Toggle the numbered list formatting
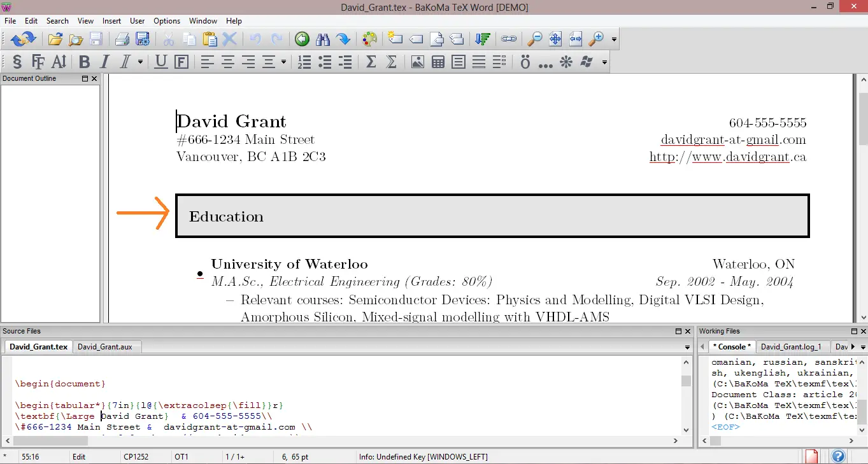 click(x=304, y=62)
